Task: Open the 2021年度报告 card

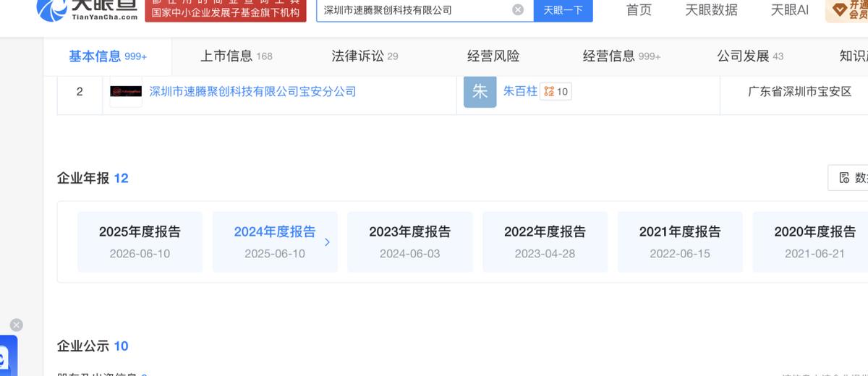Action: click(x=680, y=242)
